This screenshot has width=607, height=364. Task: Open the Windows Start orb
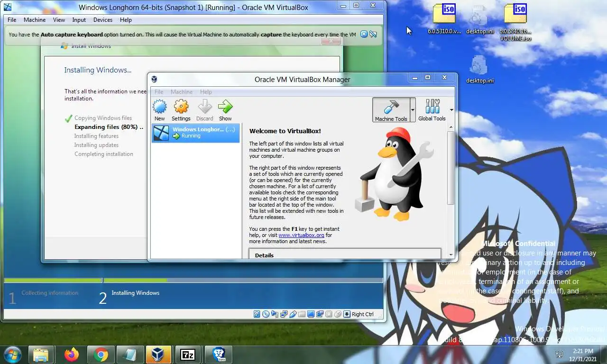point(12,355)
